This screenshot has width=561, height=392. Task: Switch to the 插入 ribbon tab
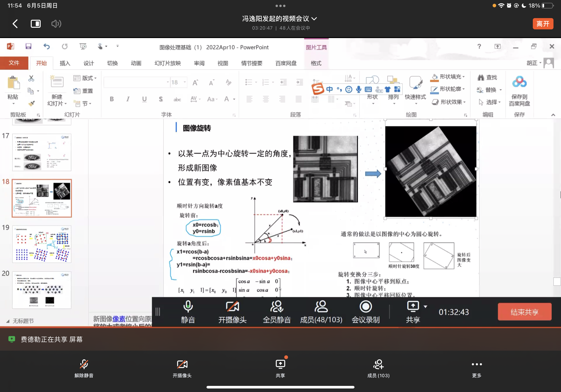coord(65,63)
